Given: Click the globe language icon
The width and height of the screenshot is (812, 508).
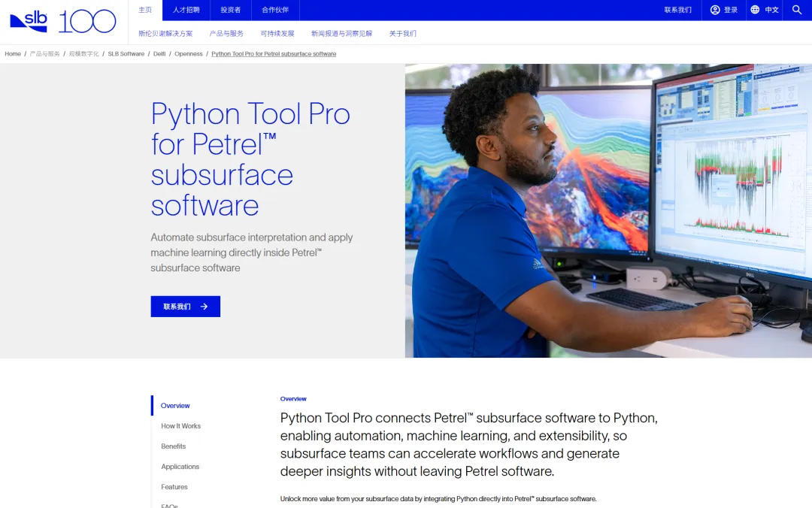Looking at the screenshot, I should [755, 10].
